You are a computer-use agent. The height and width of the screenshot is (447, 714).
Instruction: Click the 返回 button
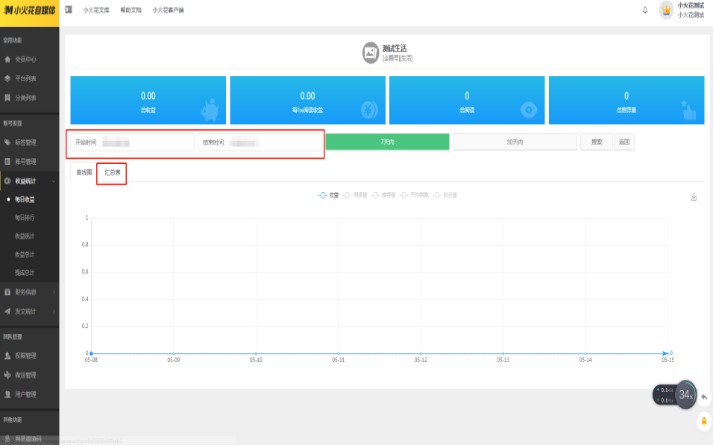pos(624,142)
